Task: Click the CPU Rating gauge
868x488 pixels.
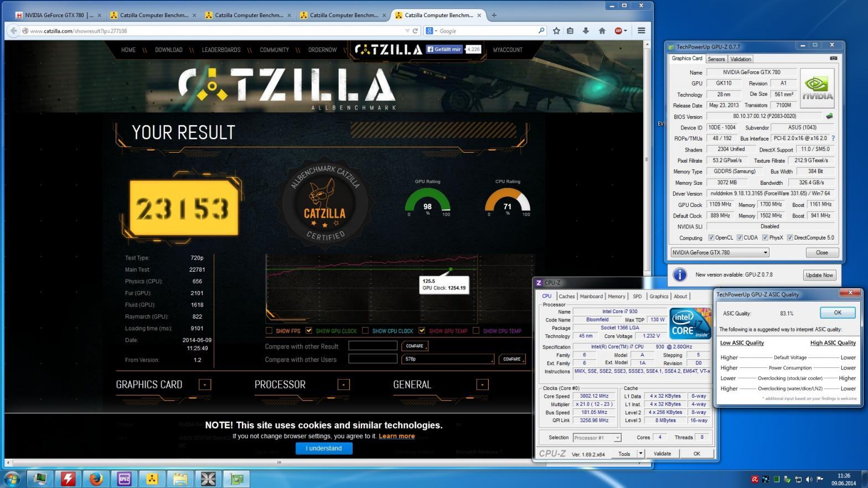Action: 508,201
